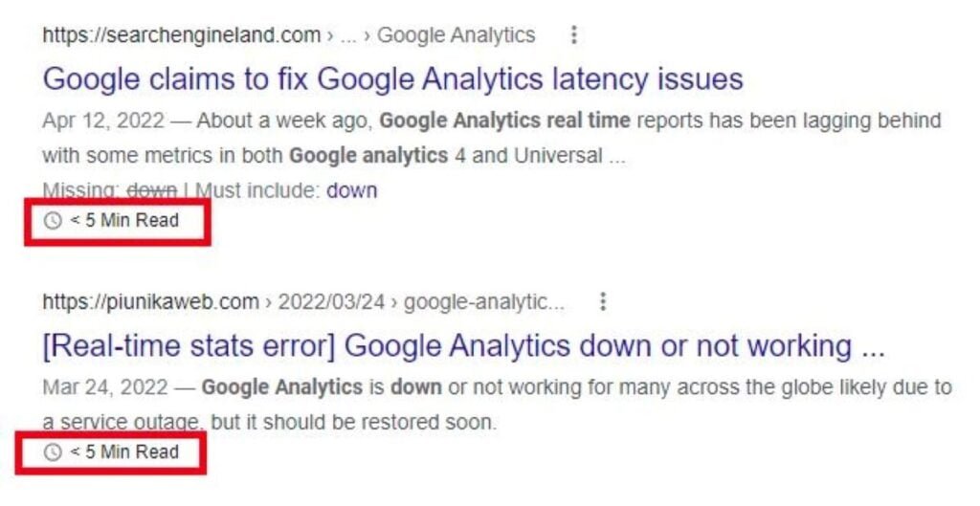Click '2022/03/24' breadcrumb segment
The width and height of the screenshot is (980, 506).
[331, 302]
